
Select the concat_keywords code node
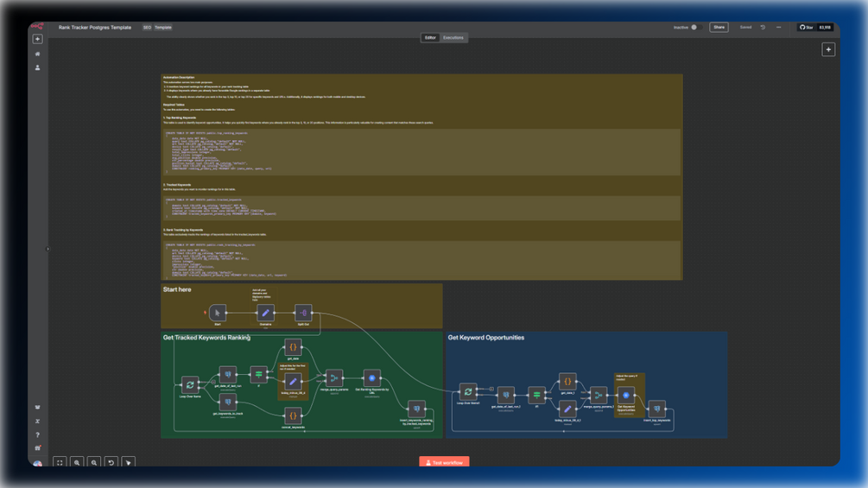tap(293, 415)
